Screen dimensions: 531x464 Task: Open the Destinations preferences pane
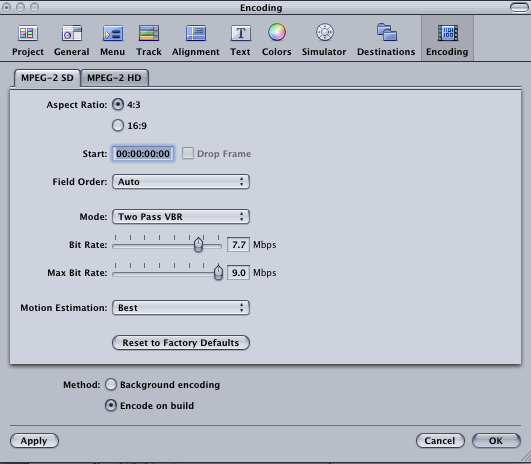click(386, 40)
